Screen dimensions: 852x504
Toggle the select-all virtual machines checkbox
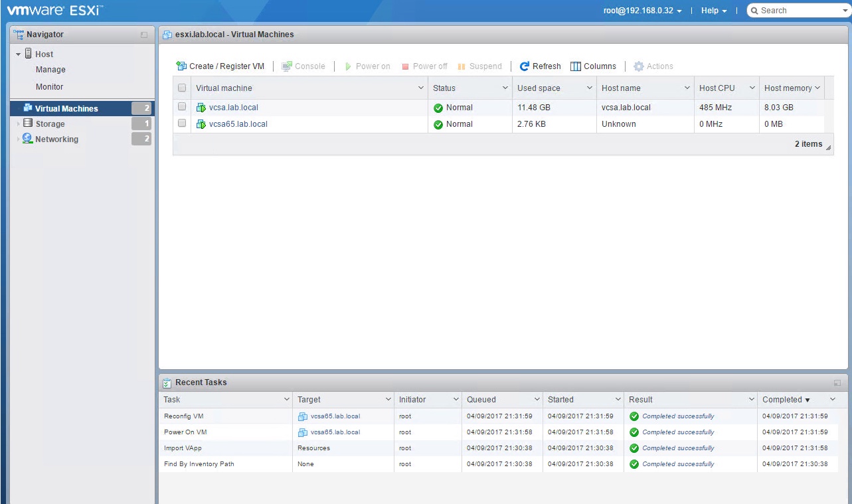182,88
